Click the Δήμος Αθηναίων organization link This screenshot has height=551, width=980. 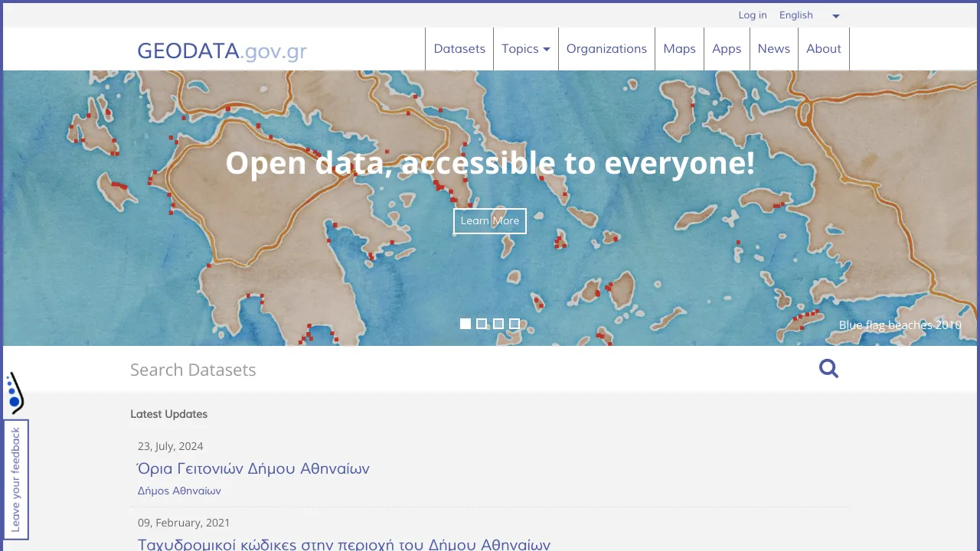point(179,491)
